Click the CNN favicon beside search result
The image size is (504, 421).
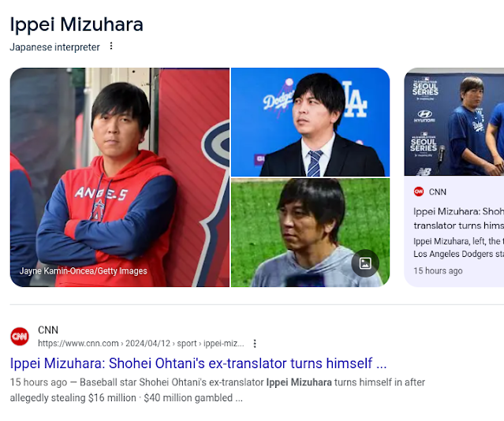(20, 337)
